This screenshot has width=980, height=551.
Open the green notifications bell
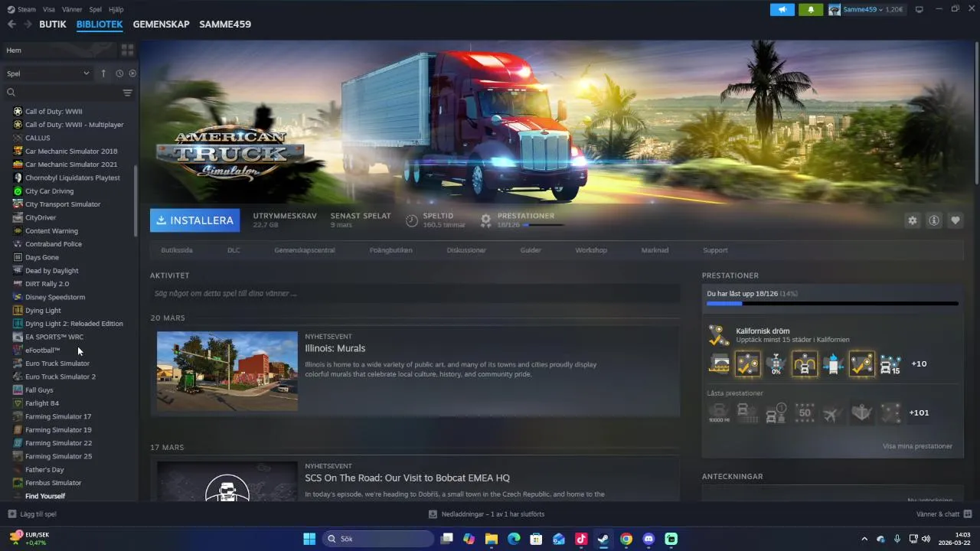coord(811,9)
